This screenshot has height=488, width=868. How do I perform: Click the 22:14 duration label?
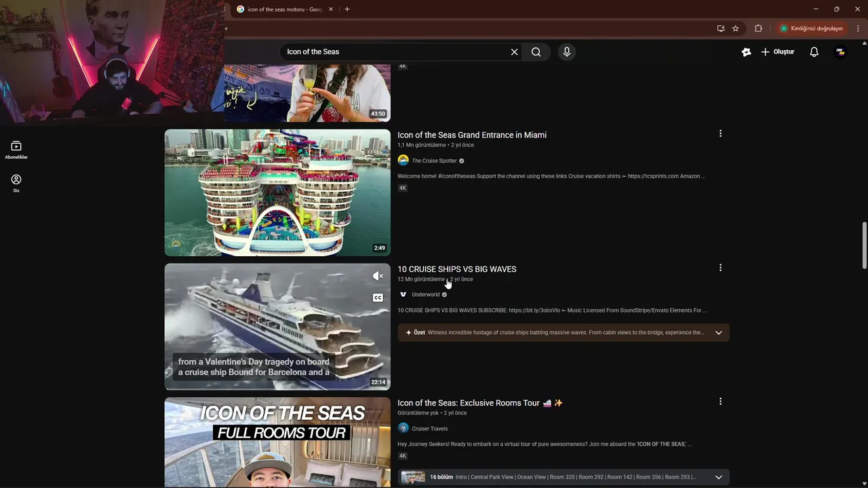click(378, 382)
